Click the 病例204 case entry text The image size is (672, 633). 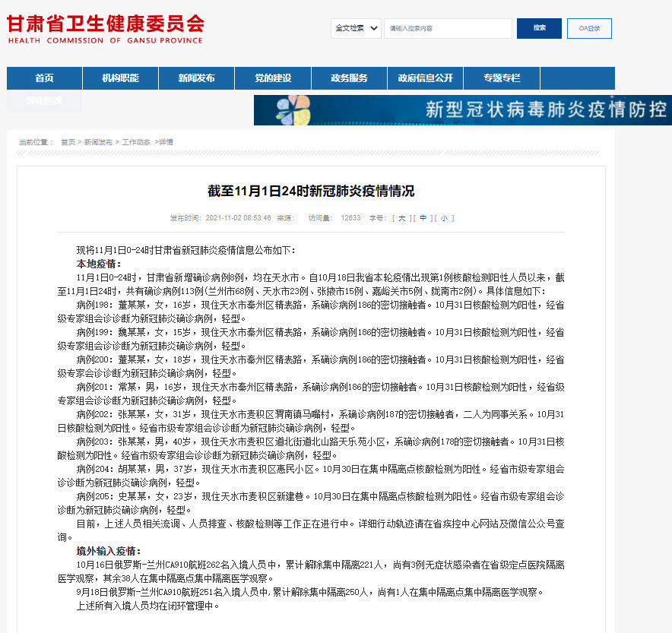[x=311, y=476]
